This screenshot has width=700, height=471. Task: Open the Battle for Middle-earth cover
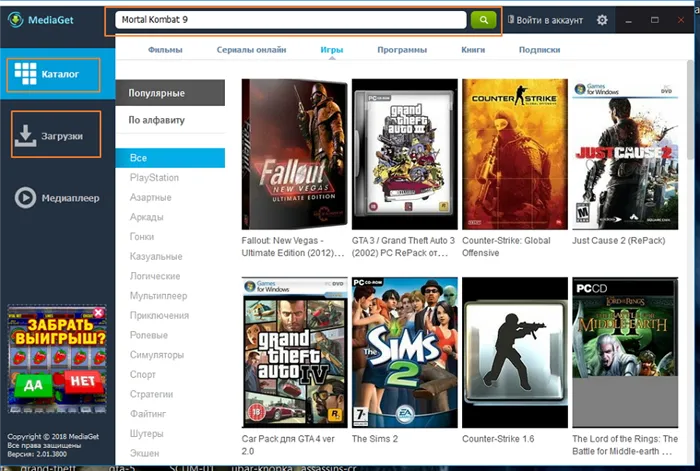(x=625, y=352)
